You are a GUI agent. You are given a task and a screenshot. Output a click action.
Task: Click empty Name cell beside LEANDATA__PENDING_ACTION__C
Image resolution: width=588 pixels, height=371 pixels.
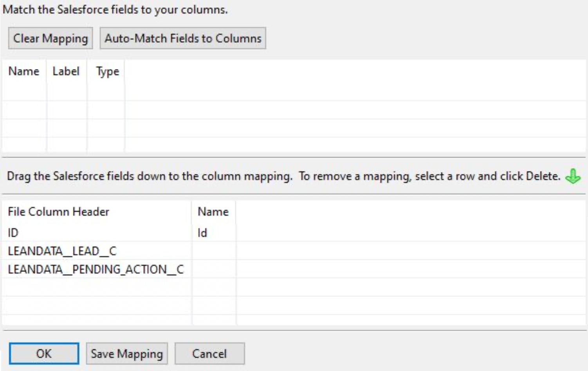[x=214, y=269]
